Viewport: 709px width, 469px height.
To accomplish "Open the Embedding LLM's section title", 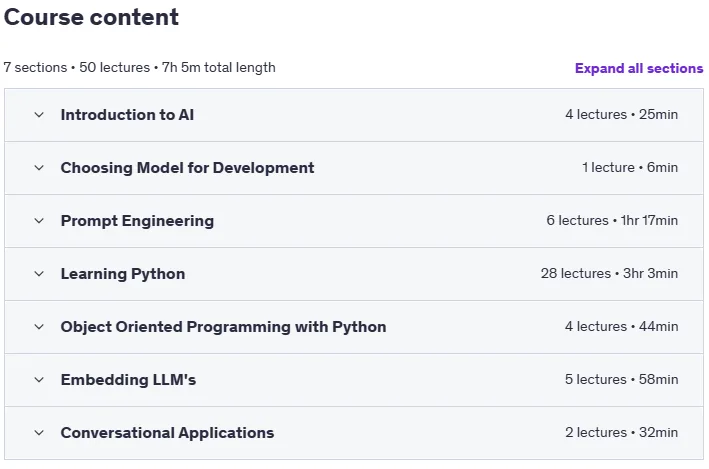I will 128,380.
